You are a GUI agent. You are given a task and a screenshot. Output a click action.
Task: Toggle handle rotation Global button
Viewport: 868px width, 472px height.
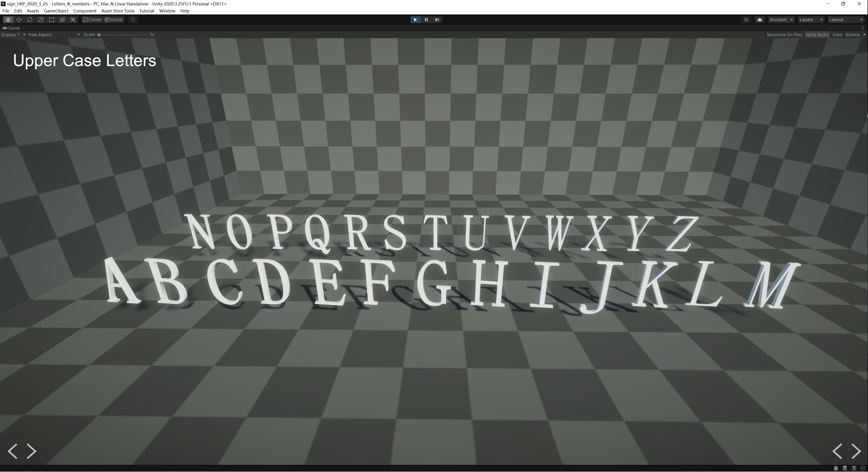pyautogui.click(x=114, y=20)
